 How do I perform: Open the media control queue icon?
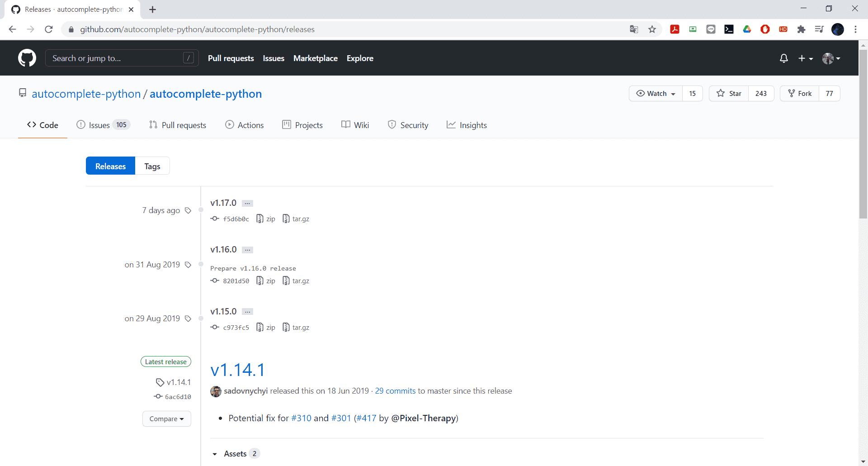819,29
